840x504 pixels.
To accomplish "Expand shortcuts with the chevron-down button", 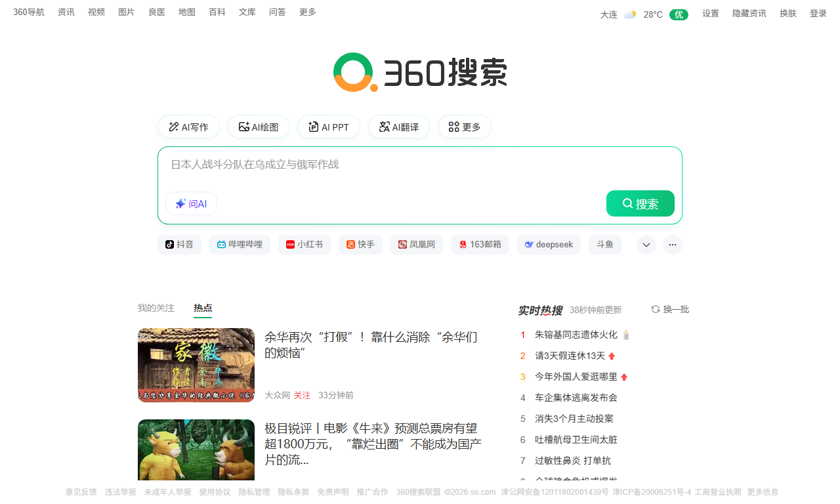I will tap(646, 245).
